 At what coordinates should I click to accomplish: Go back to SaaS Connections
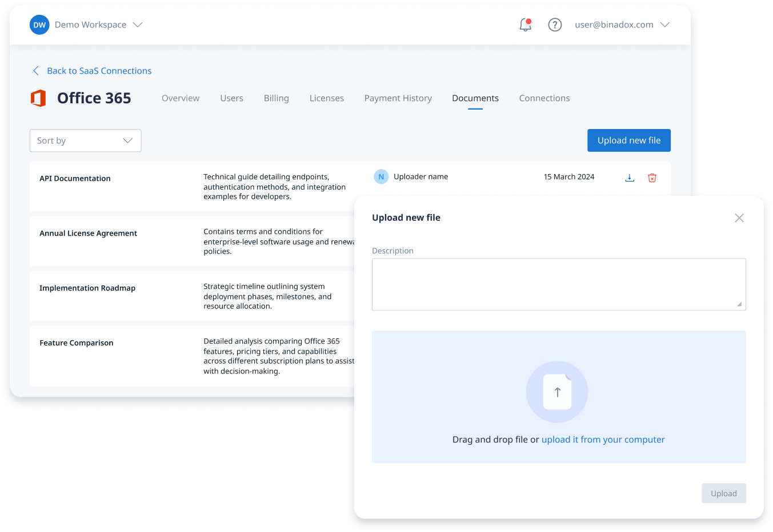(99, 71)
